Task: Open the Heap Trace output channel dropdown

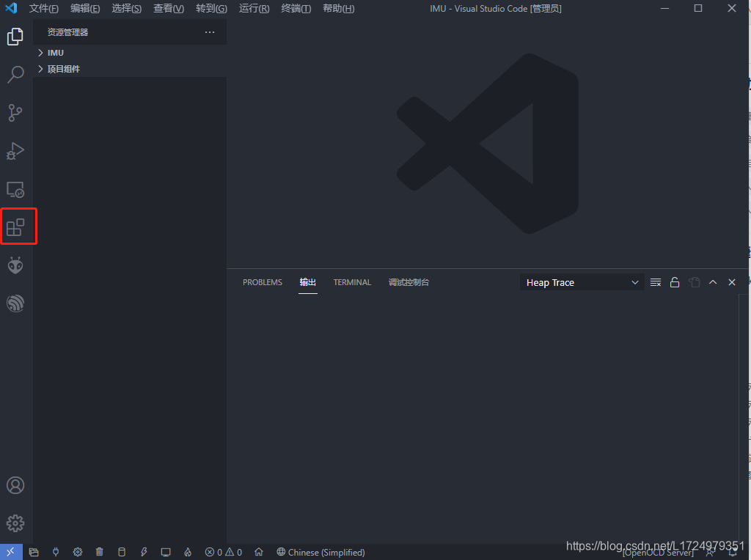Action: tap(582, 282)
